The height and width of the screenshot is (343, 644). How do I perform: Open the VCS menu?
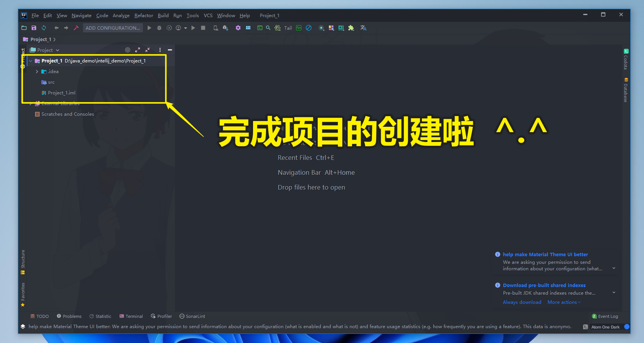point(208,16)
